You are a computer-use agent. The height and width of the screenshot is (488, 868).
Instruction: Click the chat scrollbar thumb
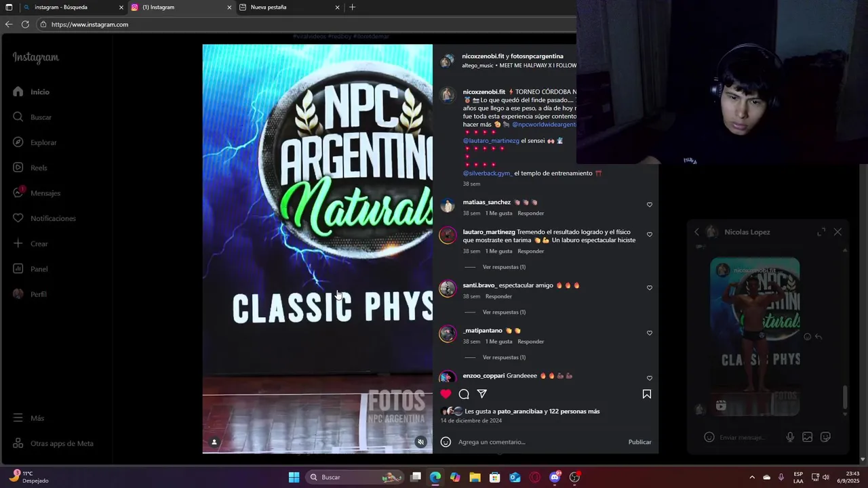click(x=845, y=396)
